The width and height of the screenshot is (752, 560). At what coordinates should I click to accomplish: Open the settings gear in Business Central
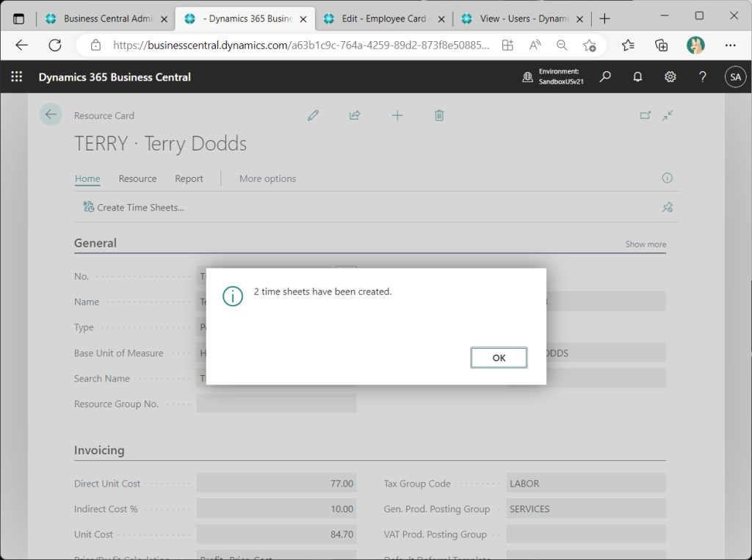[x=670, y=77]
